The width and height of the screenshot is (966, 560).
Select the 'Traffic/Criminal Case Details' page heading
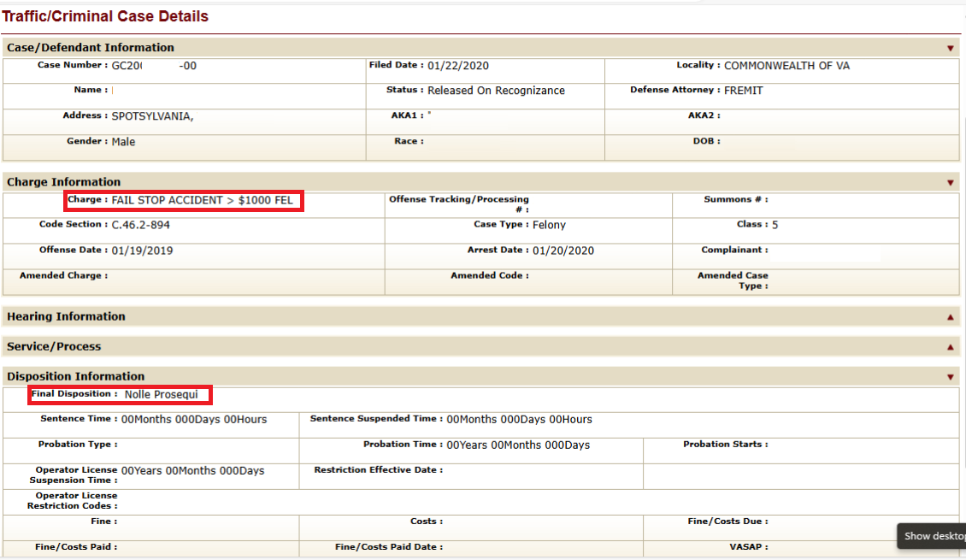(x=105, y=16)
